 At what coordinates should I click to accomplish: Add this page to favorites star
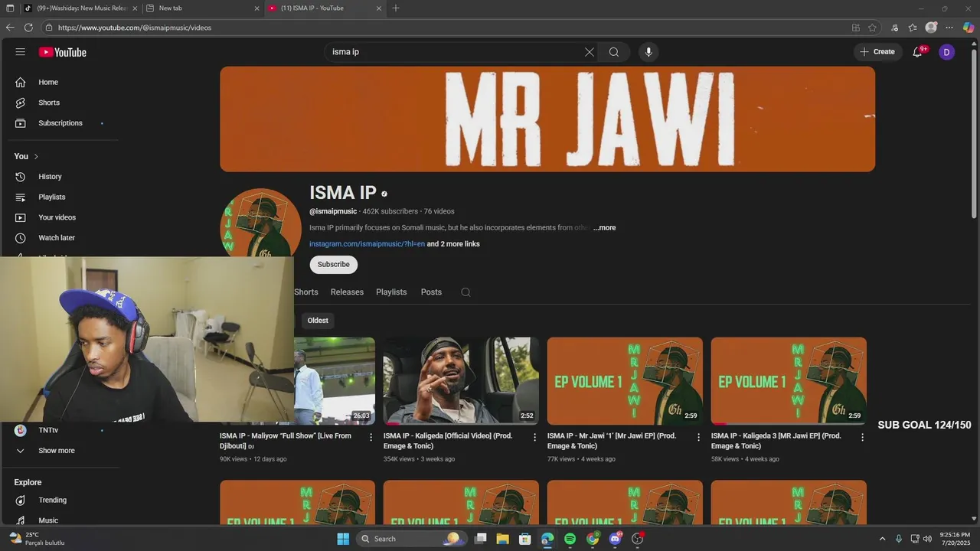point(872,28)
